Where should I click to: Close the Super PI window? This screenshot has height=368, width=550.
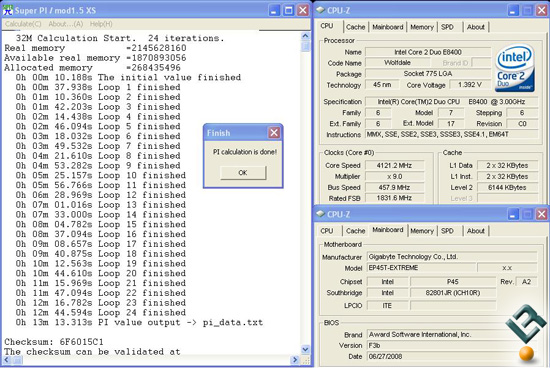(x=303, y=11)
